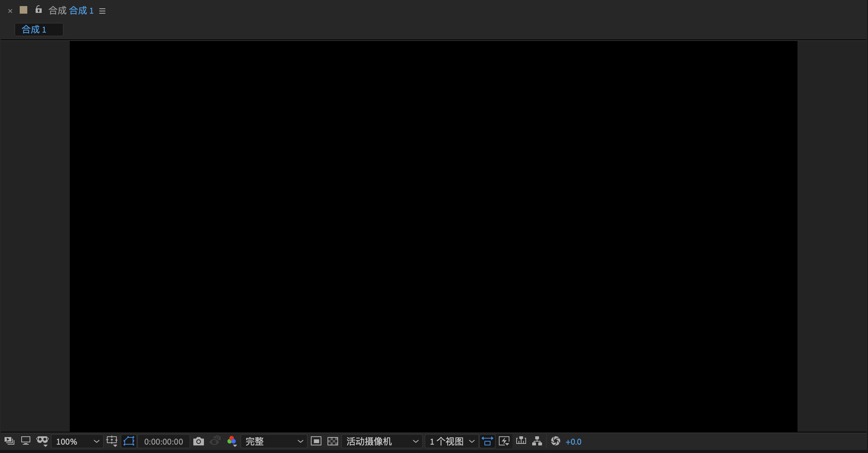Click the reset exposure aperture icon
This screenshot has width=868, height=453.
pyautogui.click(x=555, y=441)
